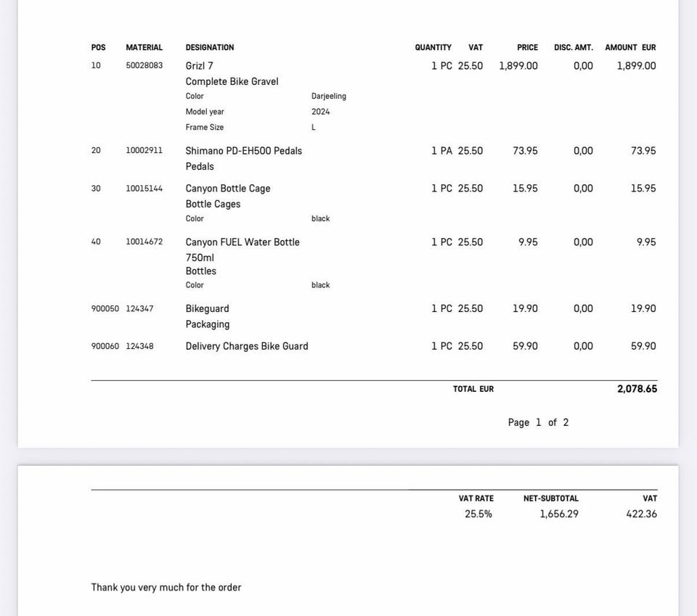
Task: Click position number 900050
Action: point(105,308)
